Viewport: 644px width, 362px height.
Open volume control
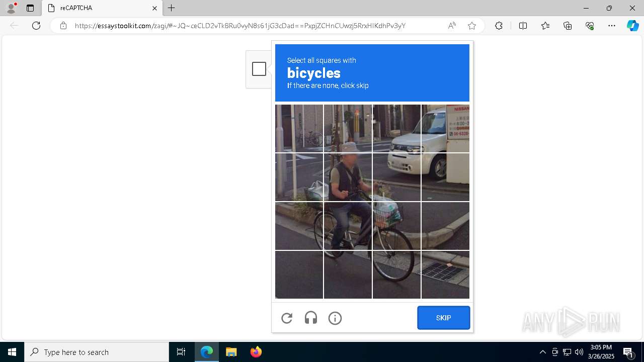pyautogui.click(x=579, y=352)
